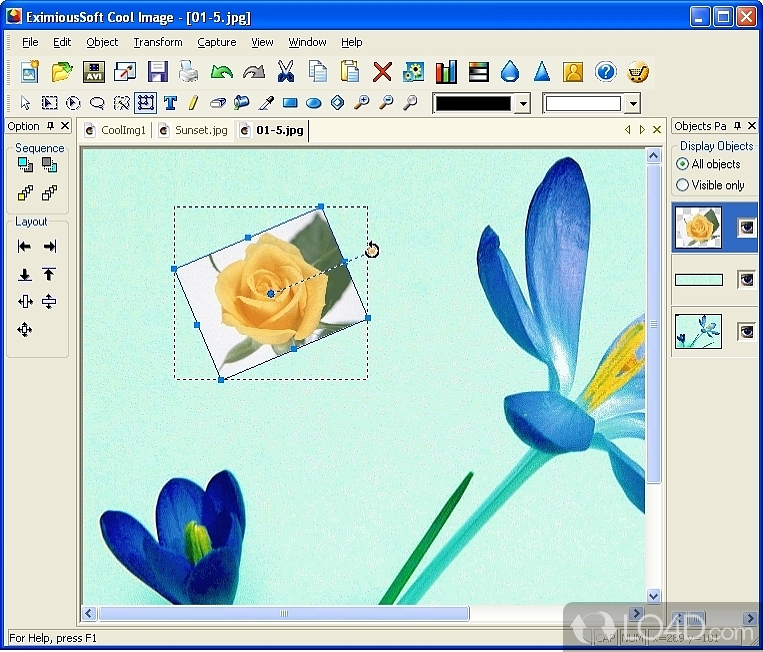
Task: Pin the Objects panel
Action: click(737, 126)
